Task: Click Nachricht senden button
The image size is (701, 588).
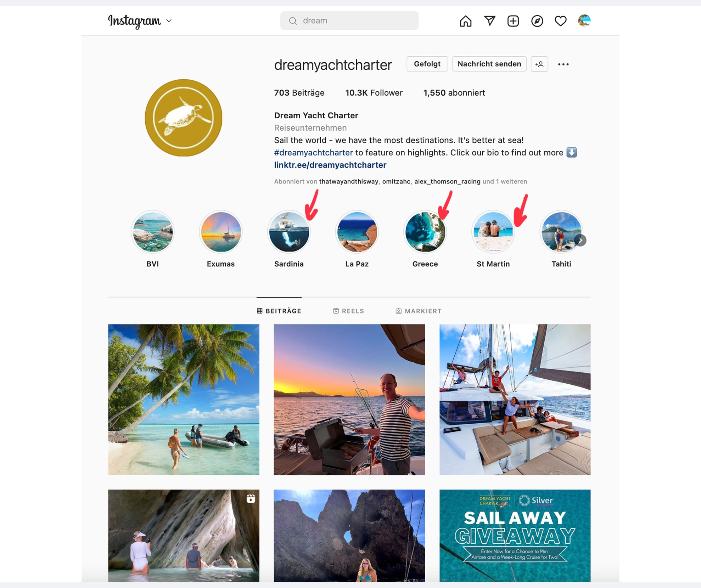Action: pos(489,64)
